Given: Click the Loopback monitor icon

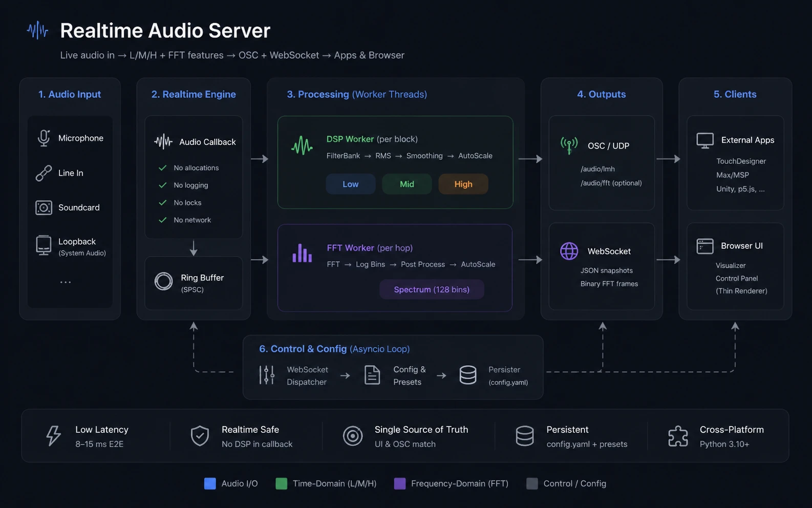Looking at the screenshot, I should pos(44,245).
